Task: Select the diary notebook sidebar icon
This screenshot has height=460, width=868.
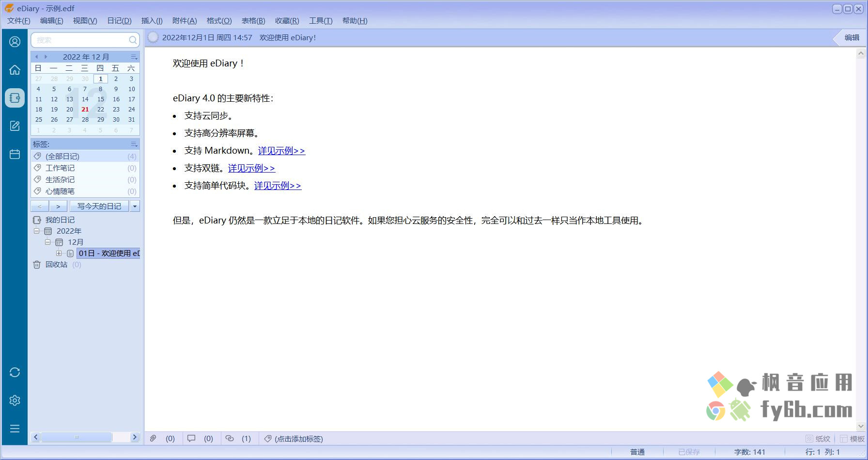Action: [x=15, y=98]
